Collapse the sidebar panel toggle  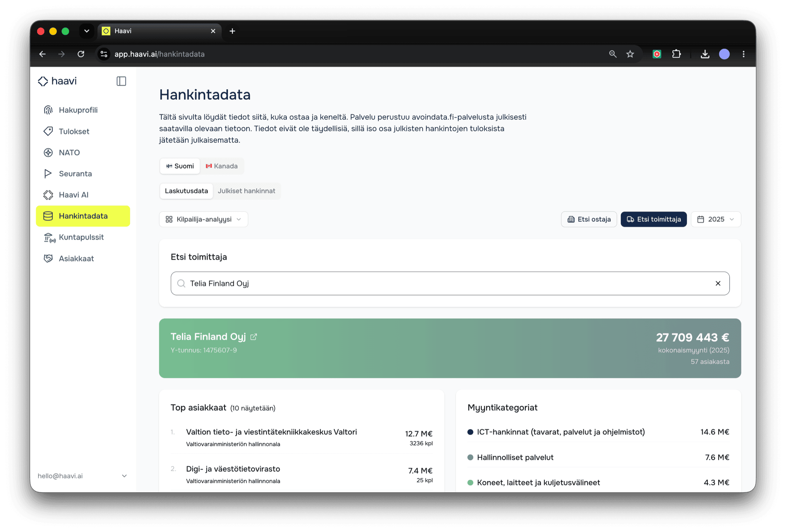tap(121, 81)
